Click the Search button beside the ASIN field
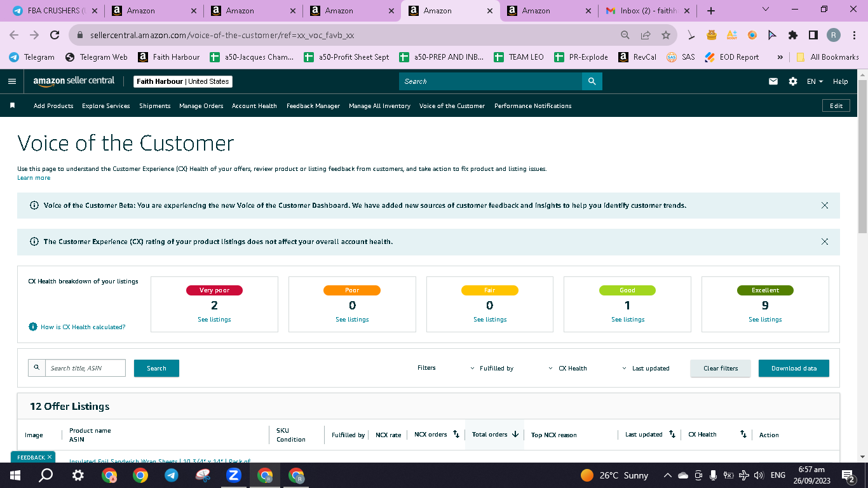 (x=156, y=369)
